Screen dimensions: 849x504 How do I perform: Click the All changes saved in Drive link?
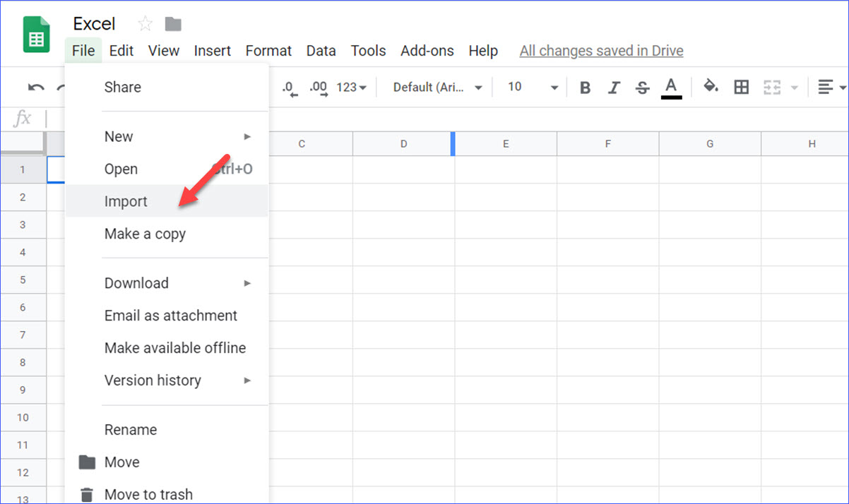click(x=601, y=50)
